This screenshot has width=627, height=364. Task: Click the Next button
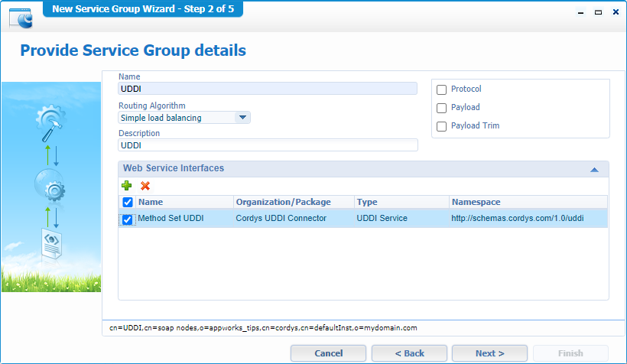pos(489,353)
